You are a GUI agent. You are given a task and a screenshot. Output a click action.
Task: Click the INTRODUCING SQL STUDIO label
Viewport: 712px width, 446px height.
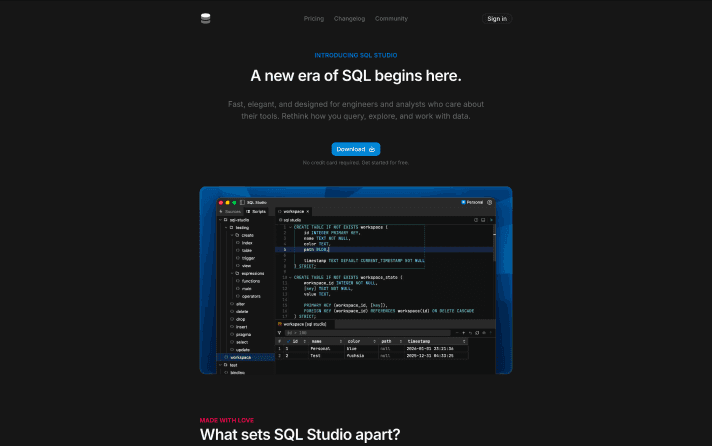click(356, 55)
